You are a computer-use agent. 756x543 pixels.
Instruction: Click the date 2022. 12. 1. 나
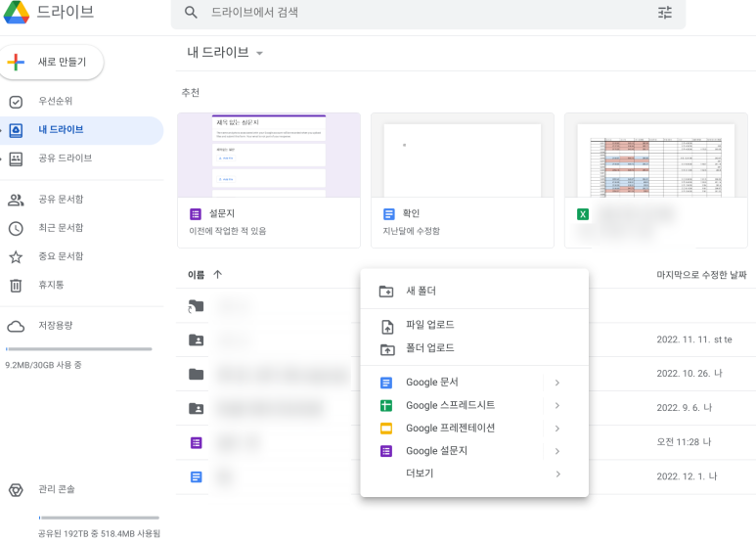(687, 476)
